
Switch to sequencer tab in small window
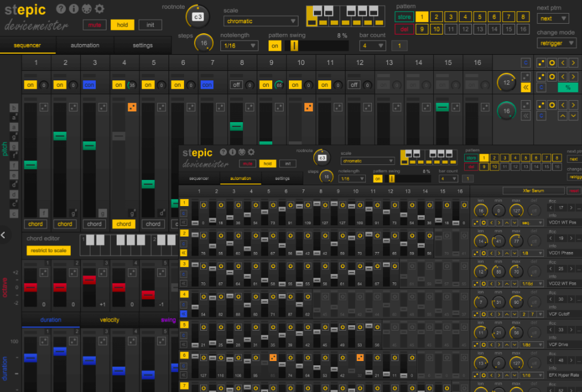pos(199,179)
